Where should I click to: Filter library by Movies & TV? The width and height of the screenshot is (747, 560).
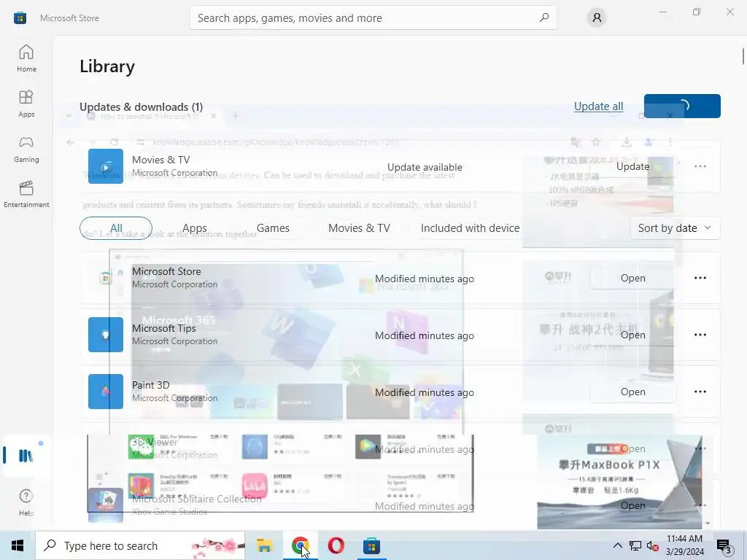click(x=359, y=228)
